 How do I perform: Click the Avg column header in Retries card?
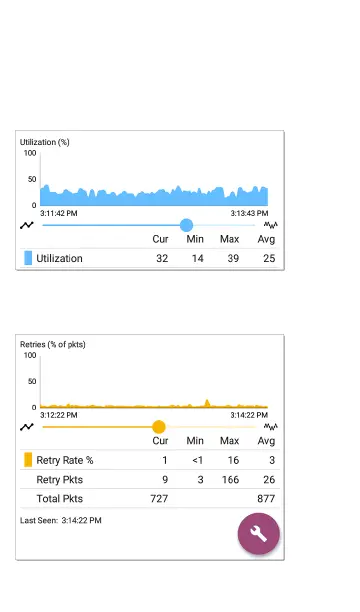click(x=266, y=441)
